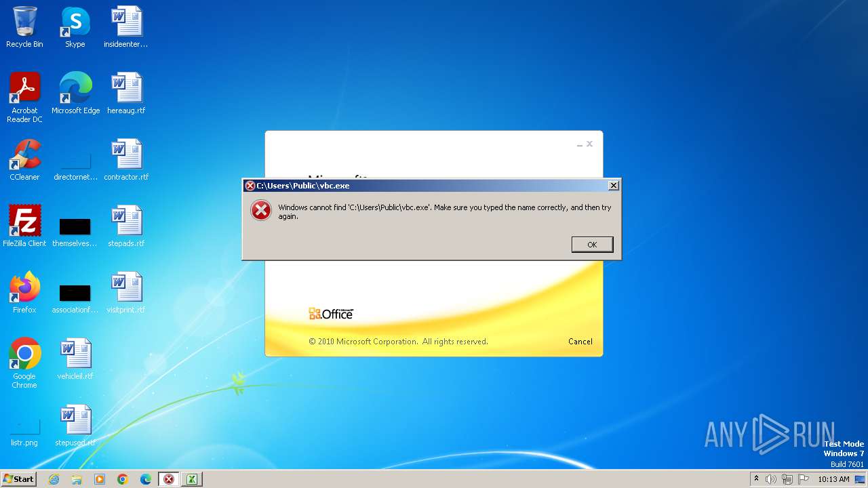Select Google Chrome desktop shortcut
Viewport: 868px width, 488px height.
pos(24,364)
